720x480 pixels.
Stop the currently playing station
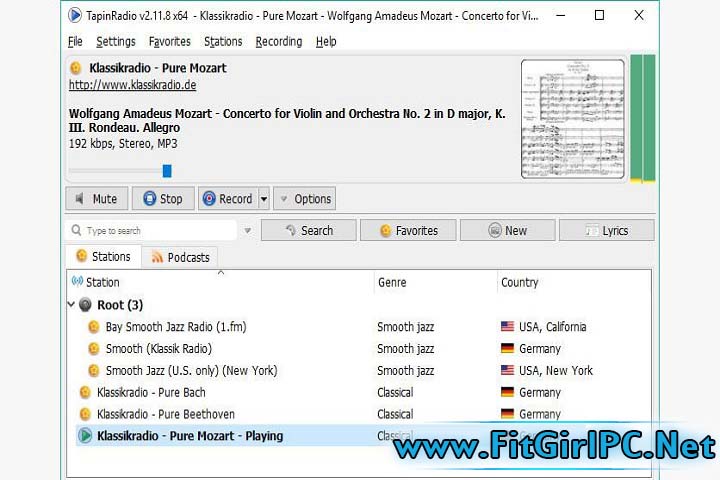163,199
